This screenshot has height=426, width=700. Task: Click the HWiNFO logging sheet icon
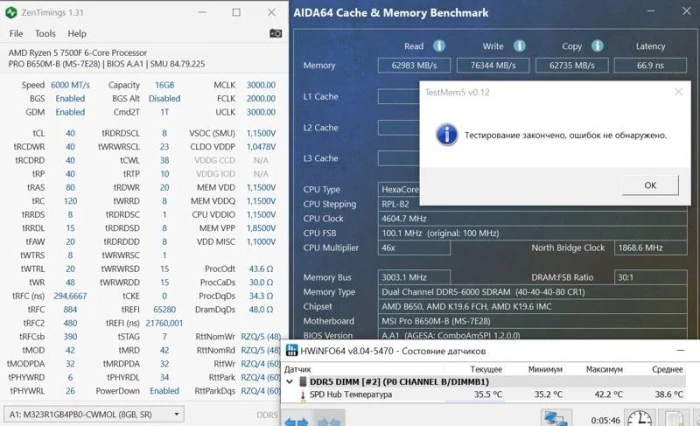tap(674, 419)
